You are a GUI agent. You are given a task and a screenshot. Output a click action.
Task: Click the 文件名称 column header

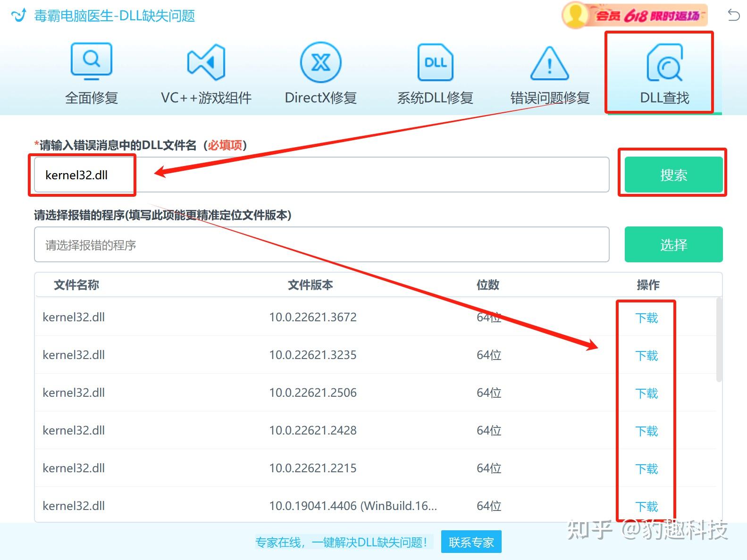pos(76,285)
